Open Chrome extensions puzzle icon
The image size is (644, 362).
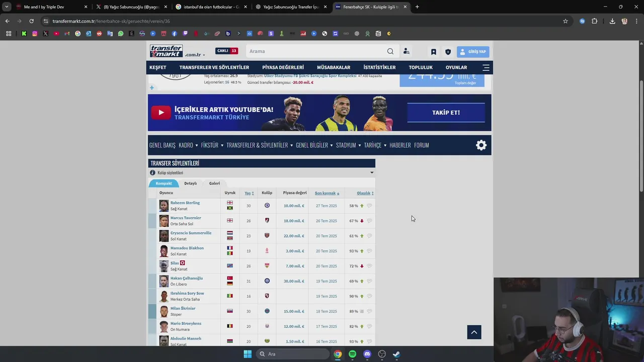tap(594, 21)
